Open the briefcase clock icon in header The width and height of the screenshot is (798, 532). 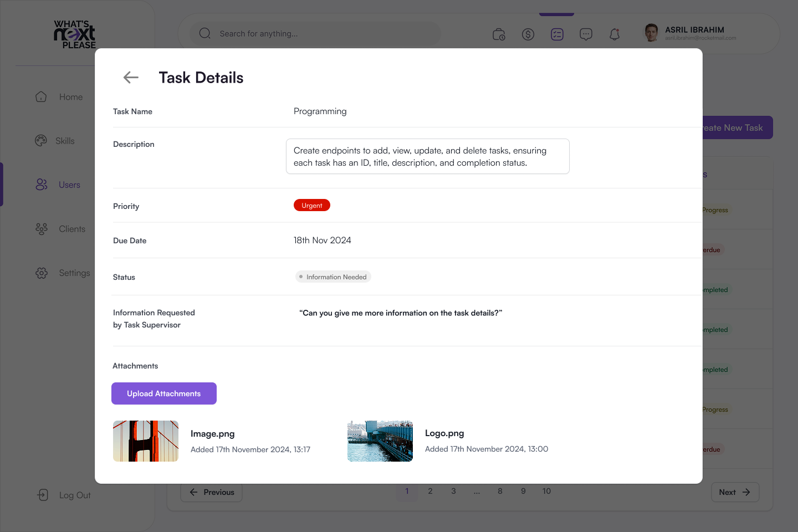click(x=499, y=34)
